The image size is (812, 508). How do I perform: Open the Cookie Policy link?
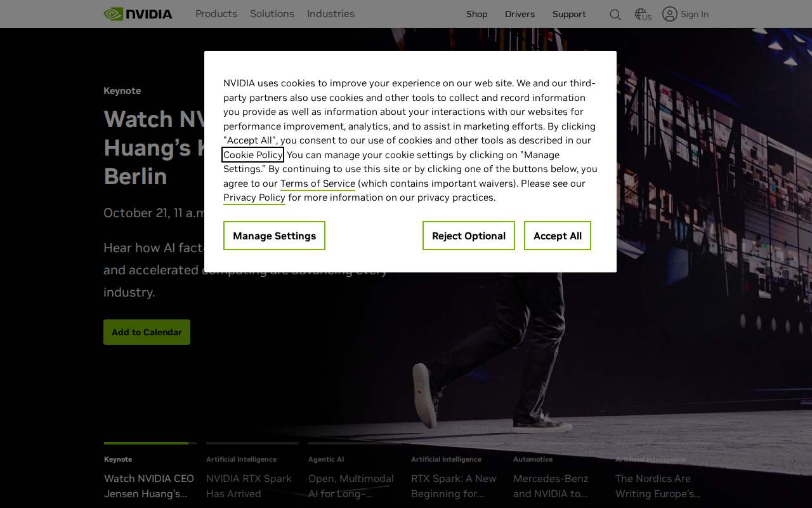(x=252, y=155)
